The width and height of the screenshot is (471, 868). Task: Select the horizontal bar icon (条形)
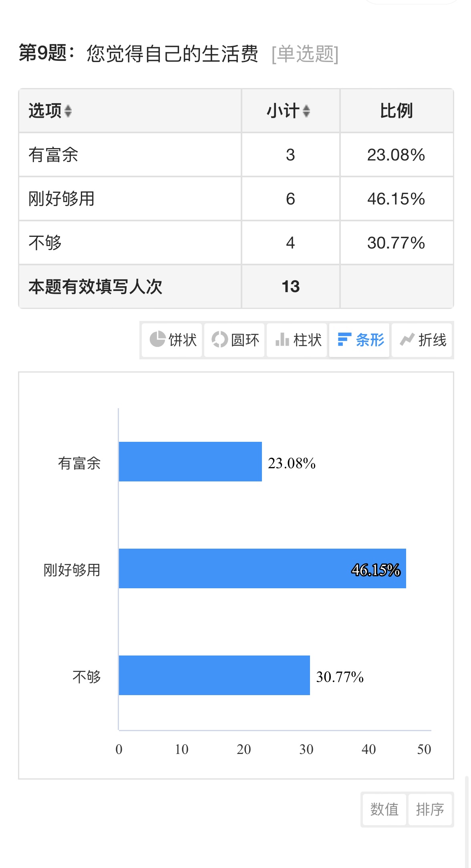point(344,339)
